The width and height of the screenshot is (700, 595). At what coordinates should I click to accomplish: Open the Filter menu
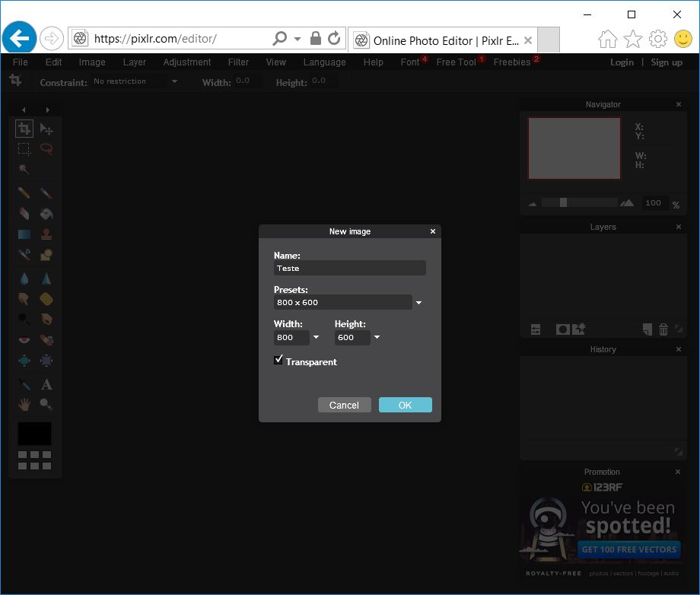[x=238, y=62]
